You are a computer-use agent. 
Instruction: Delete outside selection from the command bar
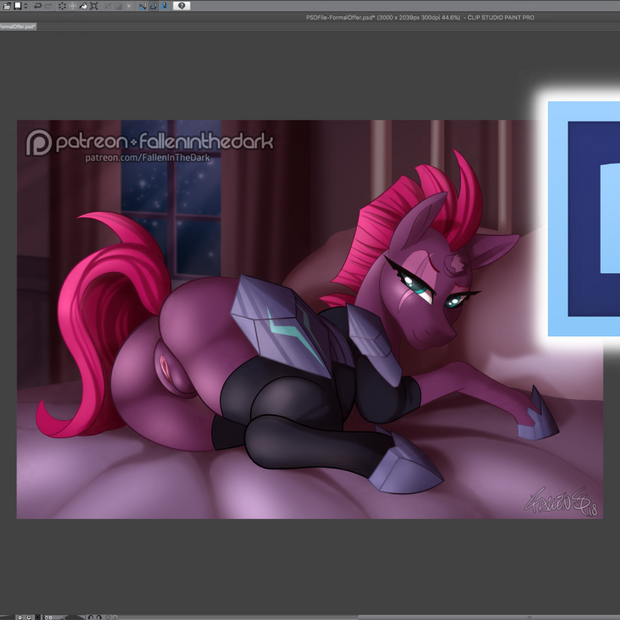(x=73, y=6)
